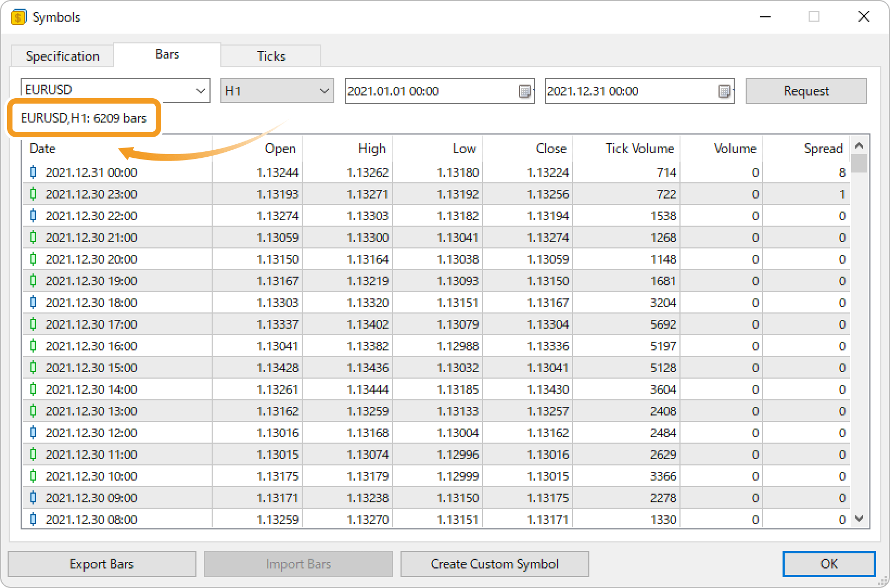Click candle icon for 2021.12.30 22:00
The image size is (890, 588).
pyautogui.click(x=33, y=216)
